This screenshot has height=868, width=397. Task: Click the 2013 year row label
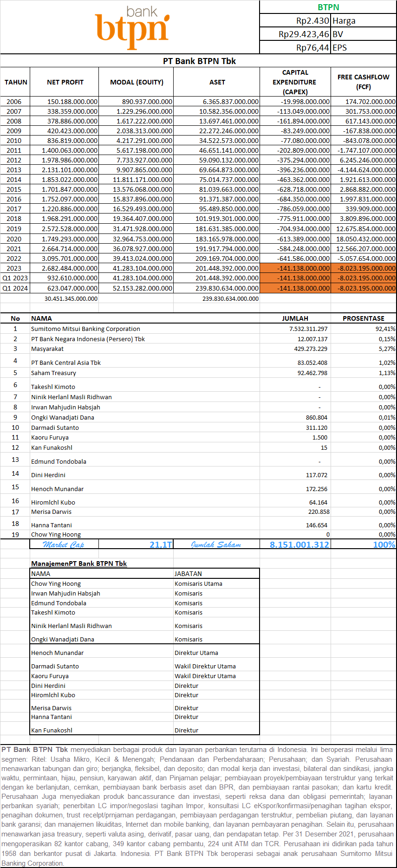(x=14, y=170)
